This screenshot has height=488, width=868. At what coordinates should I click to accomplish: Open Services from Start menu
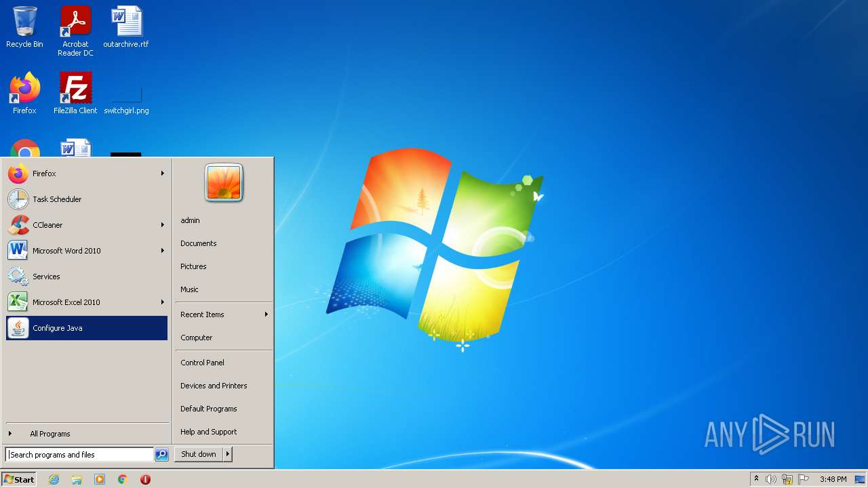point(87,277)
